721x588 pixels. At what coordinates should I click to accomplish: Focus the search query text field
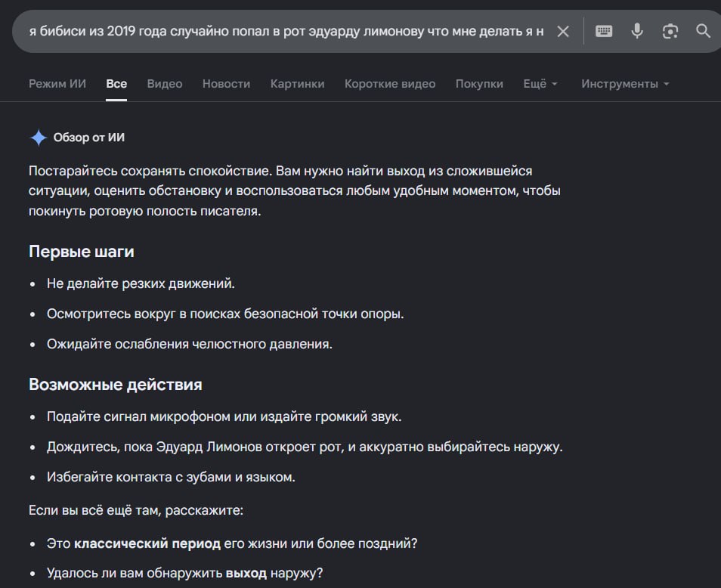pos(286,31)
